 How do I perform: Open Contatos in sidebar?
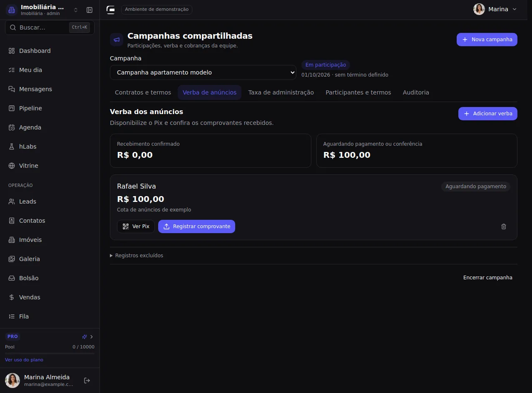[x=50, y=221]
